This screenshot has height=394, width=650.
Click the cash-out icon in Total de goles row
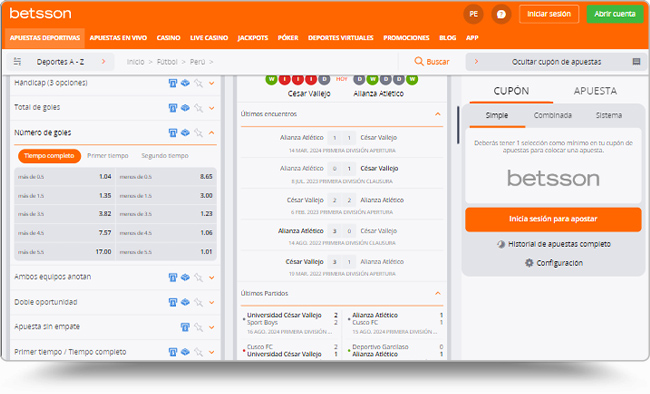click(173, 108)
